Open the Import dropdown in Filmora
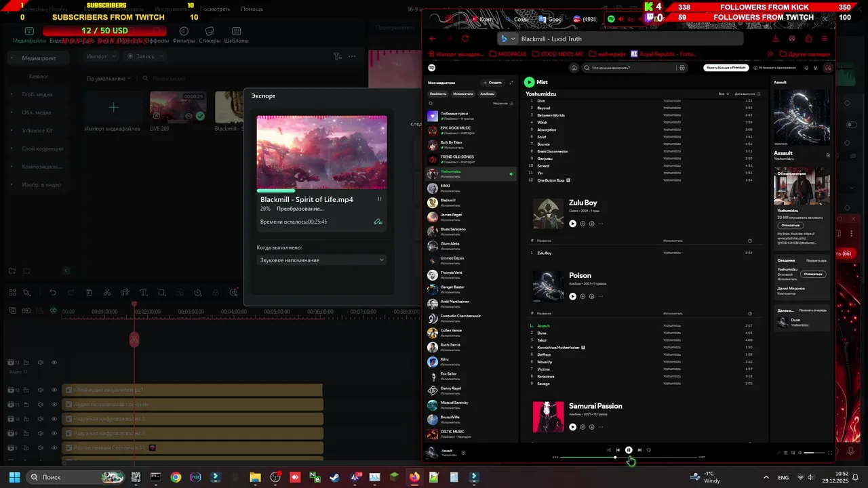The image size is (868, 488). pyautogui.click(x=102, y=56)
